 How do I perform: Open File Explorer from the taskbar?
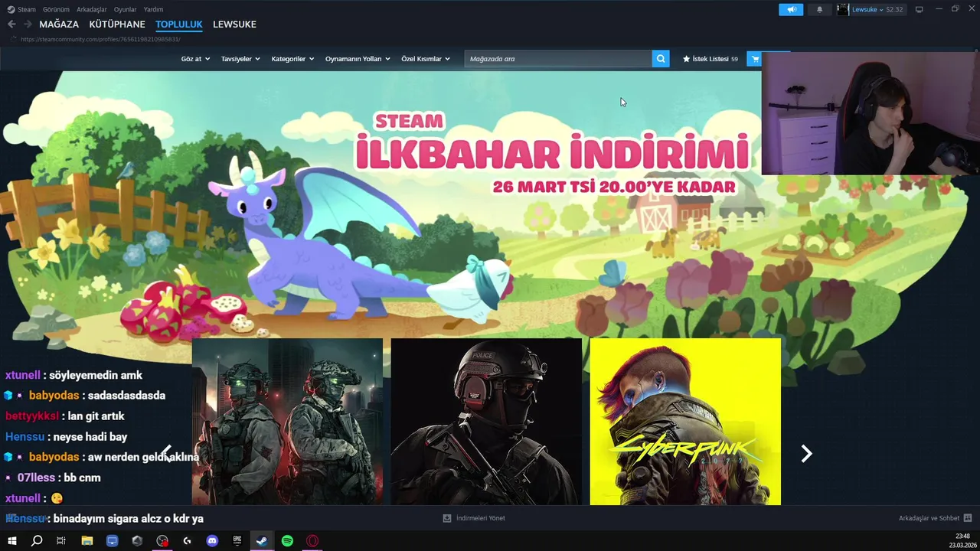tap(87, 540)
